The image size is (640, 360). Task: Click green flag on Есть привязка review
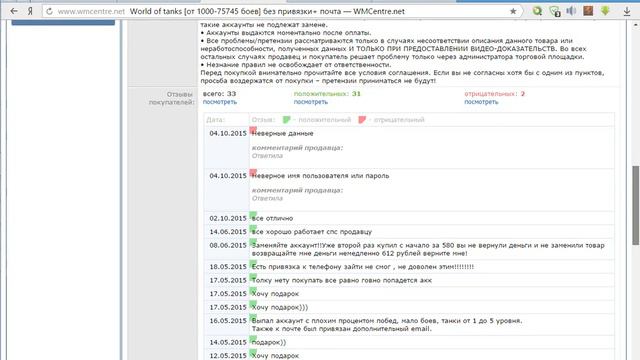click(253, 263)
